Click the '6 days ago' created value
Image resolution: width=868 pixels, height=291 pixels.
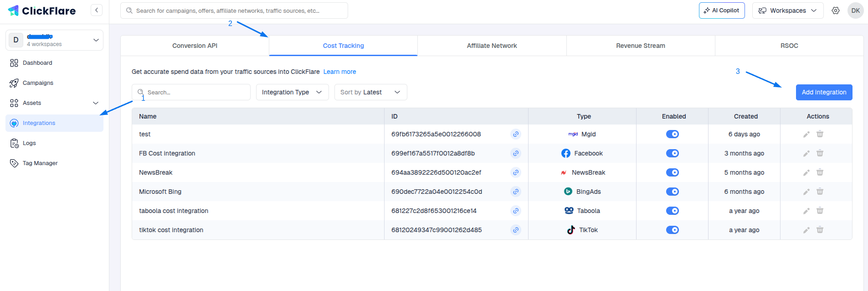click(744, 134)
